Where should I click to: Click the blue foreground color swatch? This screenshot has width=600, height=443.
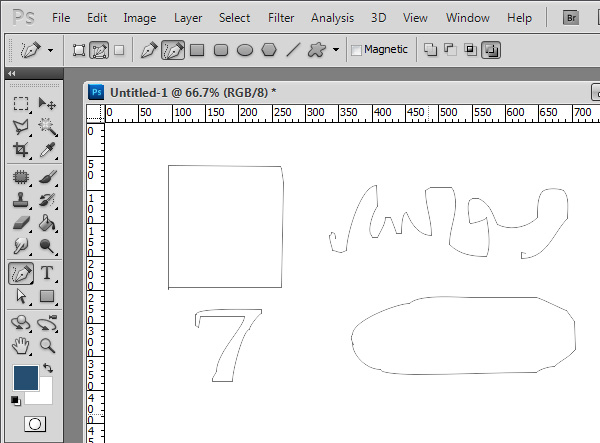tap(25, 377)
